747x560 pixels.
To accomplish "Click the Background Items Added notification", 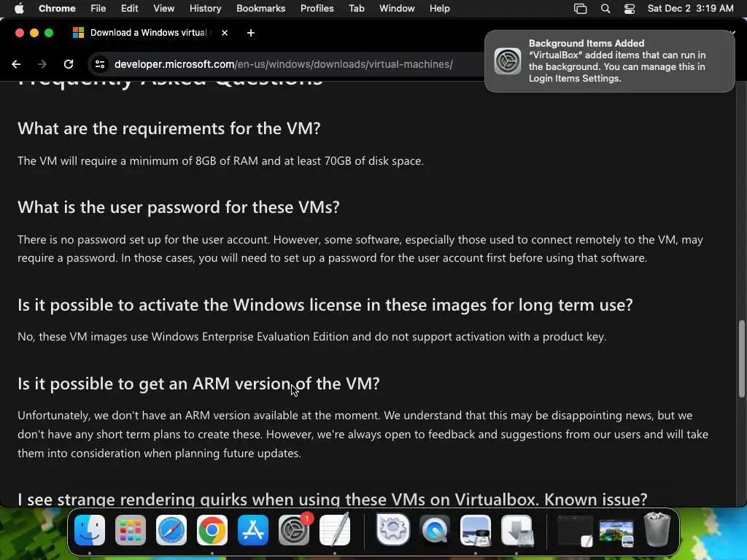I will (609, 61).
